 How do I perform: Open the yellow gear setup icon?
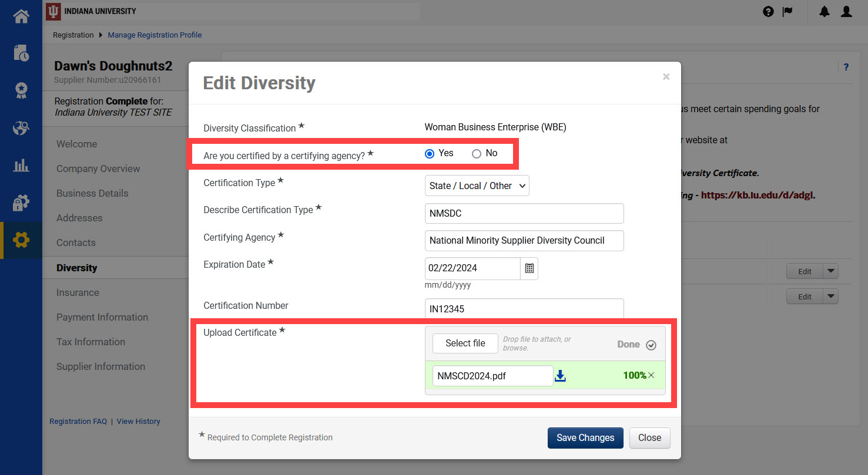tap(21, 240)
